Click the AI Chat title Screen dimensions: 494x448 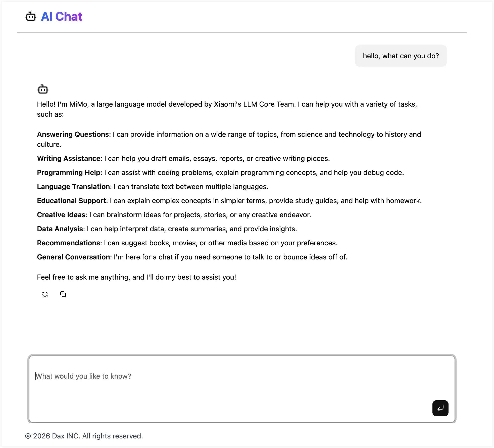coord(62,17)
